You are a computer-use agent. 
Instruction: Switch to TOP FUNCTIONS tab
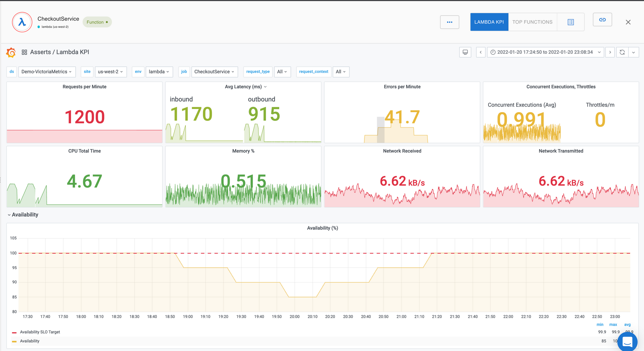pos(532,22)
